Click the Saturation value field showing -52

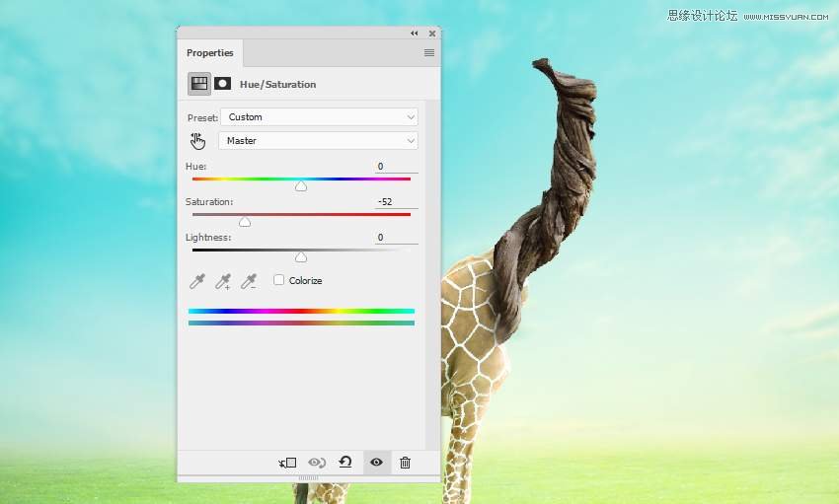pyautogui.click(x=397, y=202)
